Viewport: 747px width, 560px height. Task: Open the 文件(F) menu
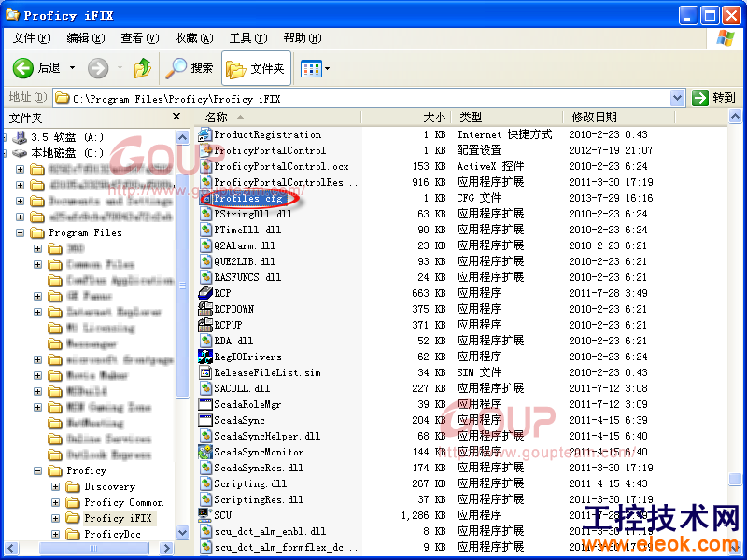click(x=32, y=38)
